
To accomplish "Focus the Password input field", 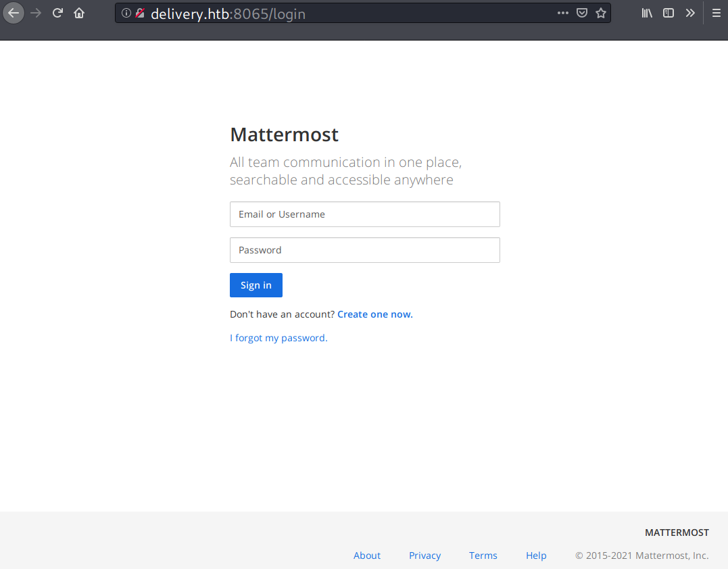I will coord(364,250).
